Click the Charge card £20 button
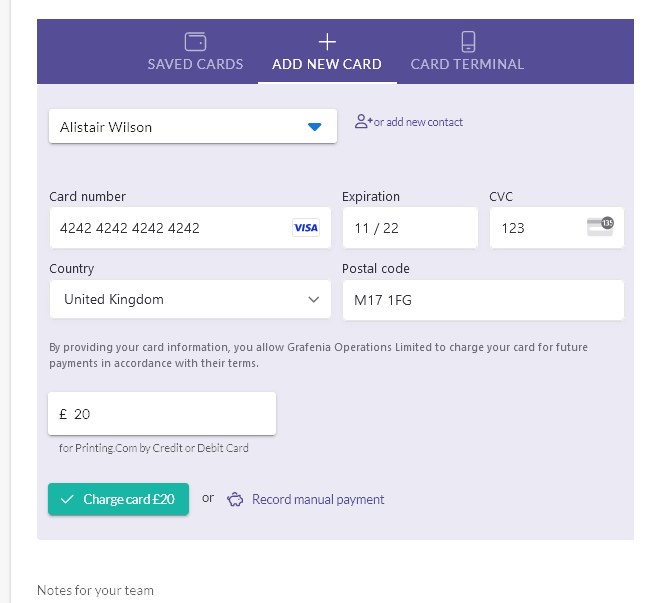The height and width of the screenshot is (603, 645). point(118,499)
